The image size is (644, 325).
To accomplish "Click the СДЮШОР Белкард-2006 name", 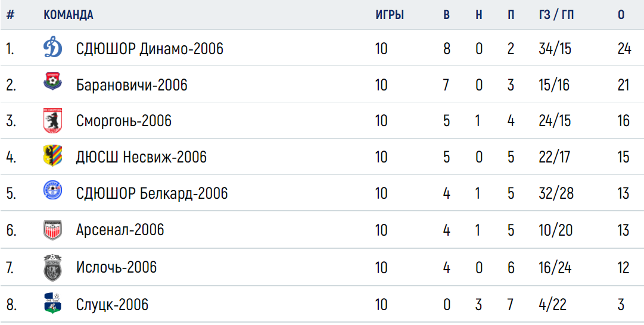I will (151, 193).
